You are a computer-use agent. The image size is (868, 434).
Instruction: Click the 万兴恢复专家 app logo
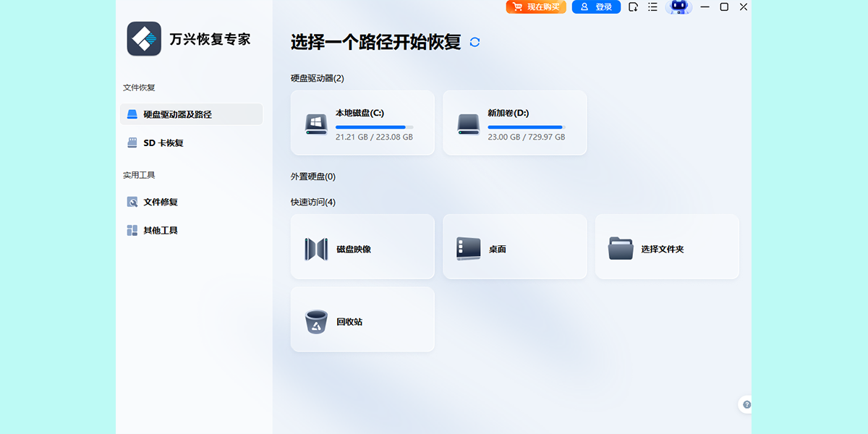144,38
